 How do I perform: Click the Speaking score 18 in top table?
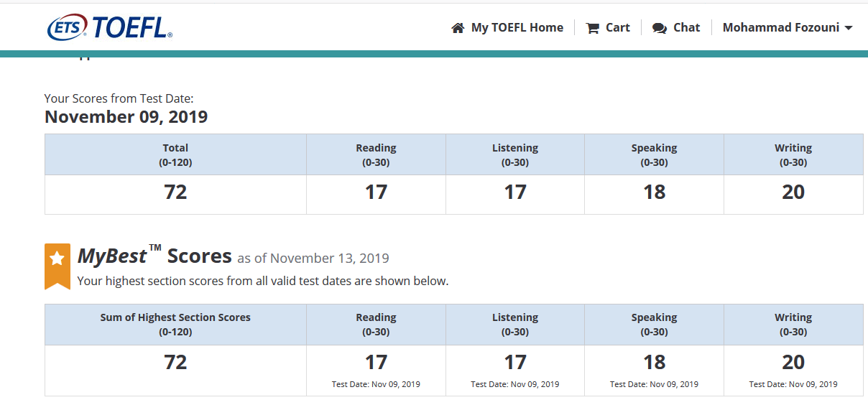(x=654, y=192)
